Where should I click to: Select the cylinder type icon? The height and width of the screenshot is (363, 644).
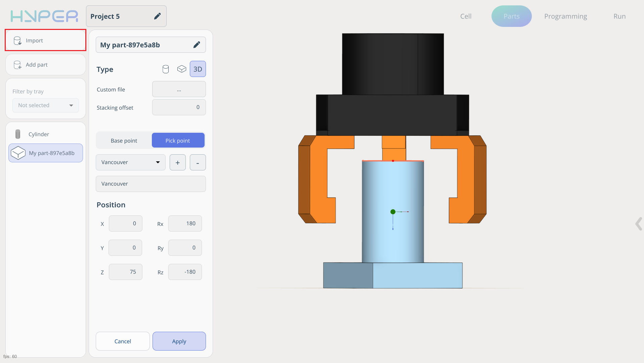click(x=166, y=69)
